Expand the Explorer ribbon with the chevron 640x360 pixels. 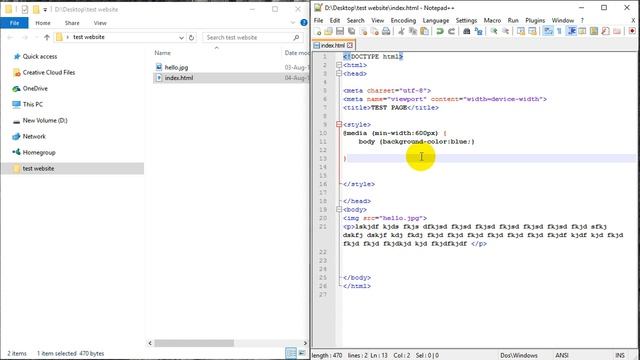pos(293,23)
